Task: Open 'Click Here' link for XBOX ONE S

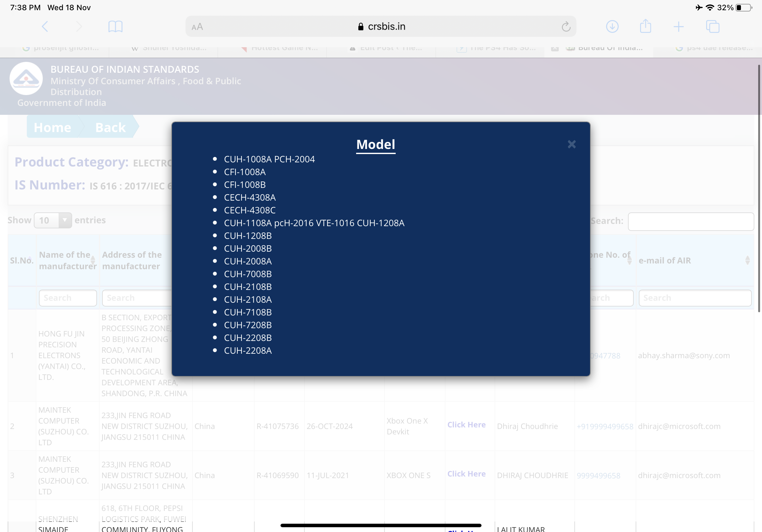Action: [466, 474]
